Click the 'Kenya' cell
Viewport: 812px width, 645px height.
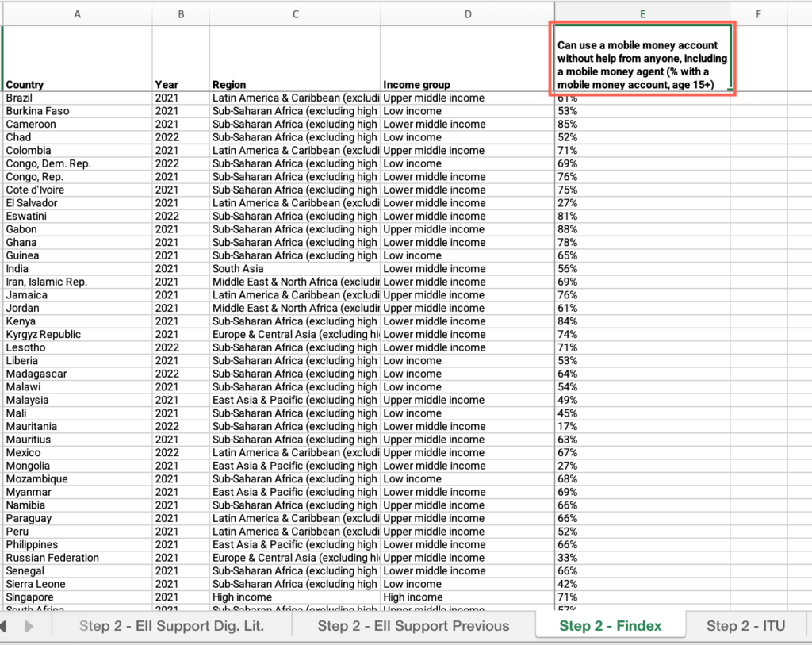coord(77,321)
